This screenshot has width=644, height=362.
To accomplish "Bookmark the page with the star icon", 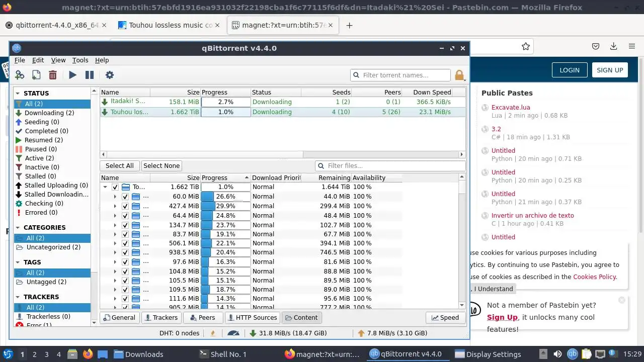I will pyautogui.click(x=526, y=46).
